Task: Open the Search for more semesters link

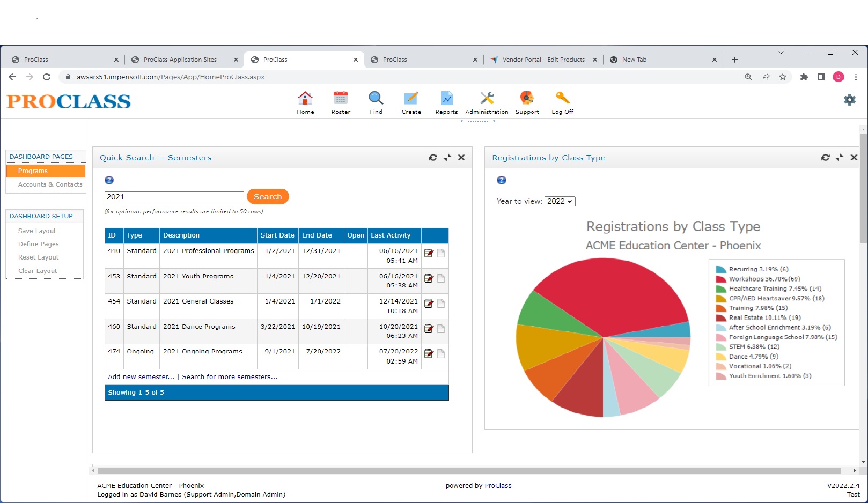Action: tap(229, 376)
